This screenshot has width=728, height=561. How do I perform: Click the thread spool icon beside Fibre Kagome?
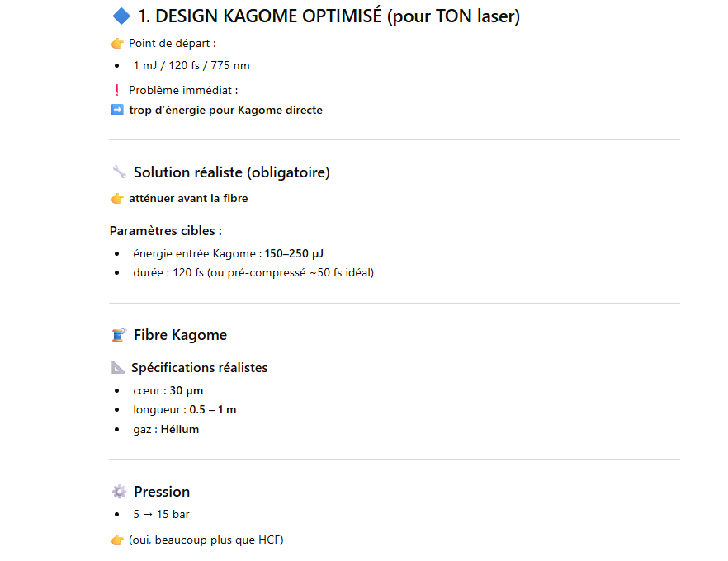[x=120, y=335]
